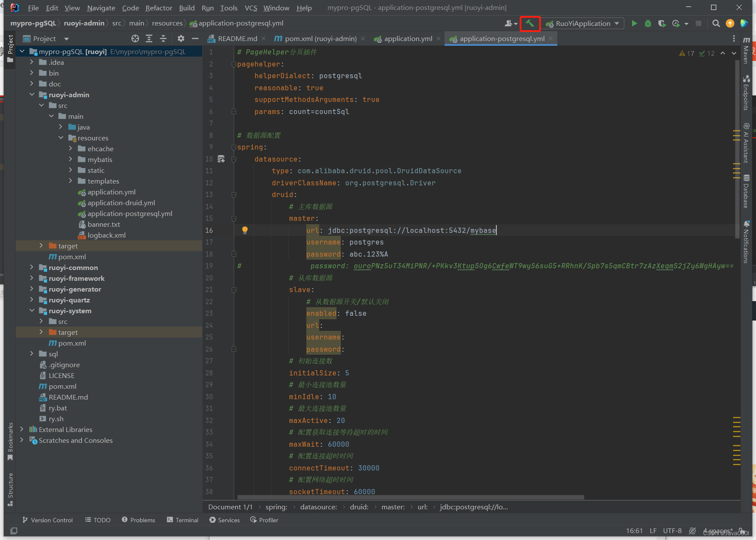Select Opened File target icon in Project panel
This screenshot has height=540, width=756.
135,38
